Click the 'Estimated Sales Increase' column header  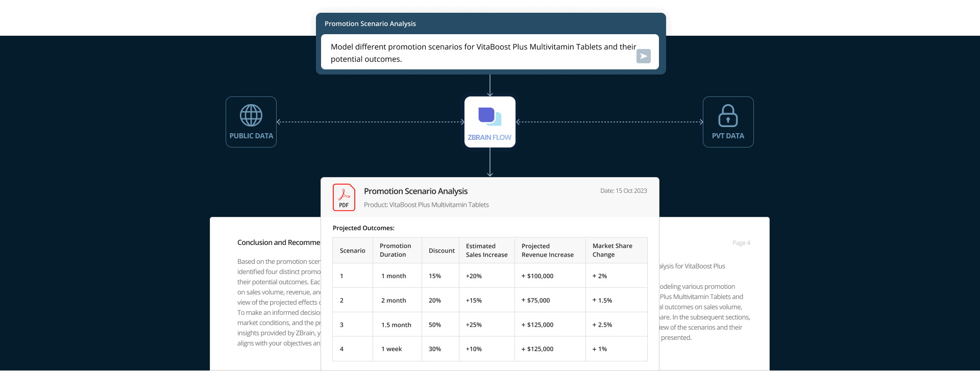(x=486, y=250)
